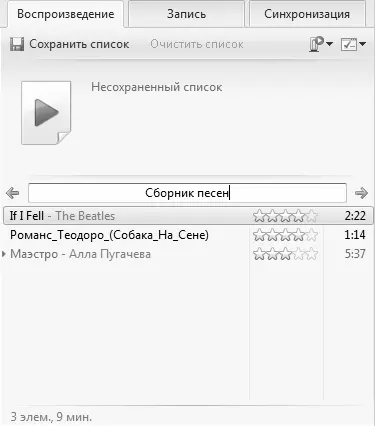Open the Воспроизведение tab
Image resolution: width=375 pixels, height=426 pixels.
66,14
